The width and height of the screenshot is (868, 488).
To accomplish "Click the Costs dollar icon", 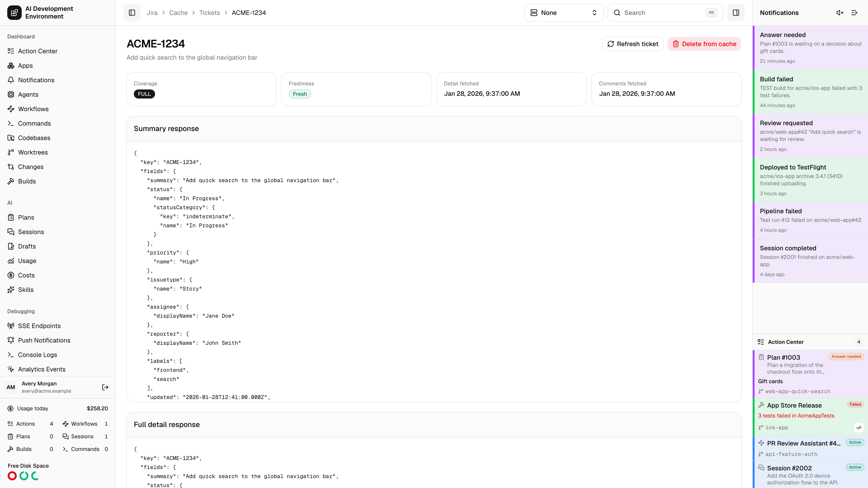I will click(x=11, y=275).
